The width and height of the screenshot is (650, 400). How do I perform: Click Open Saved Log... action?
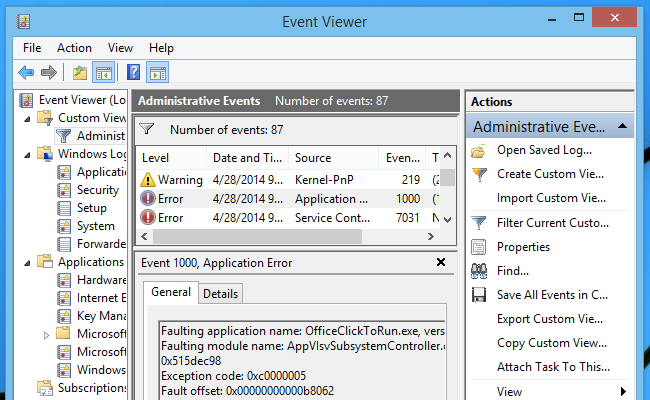pyautogui.click(x=544, y=150)
